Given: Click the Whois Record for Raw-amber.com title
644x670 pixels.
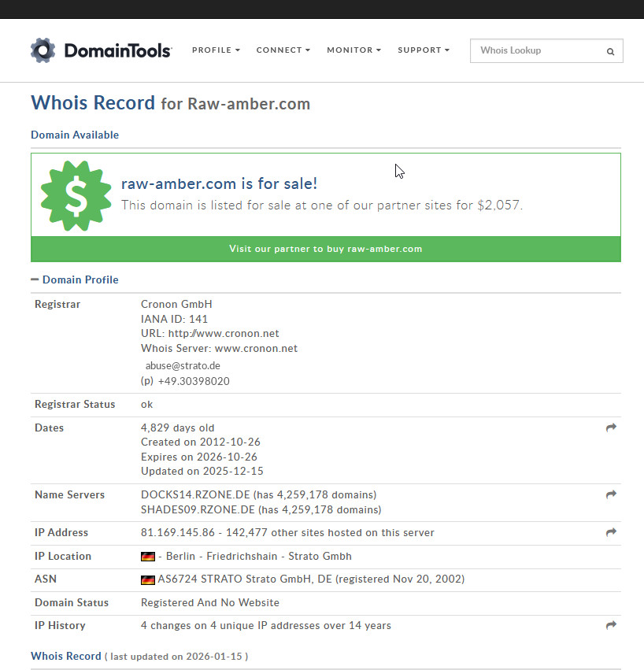Looking at the screenshot, I should pos(171,103).
